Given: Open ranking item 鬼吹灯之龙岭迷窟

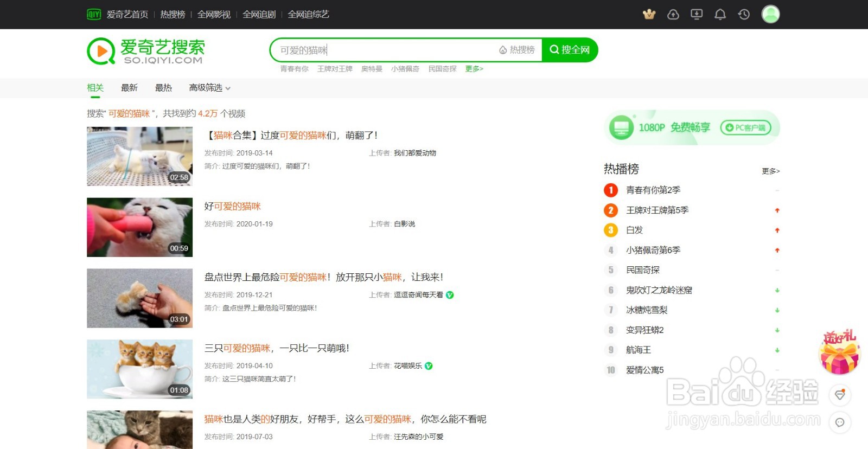Looking at the screenshot, I should tap(659, 290).
